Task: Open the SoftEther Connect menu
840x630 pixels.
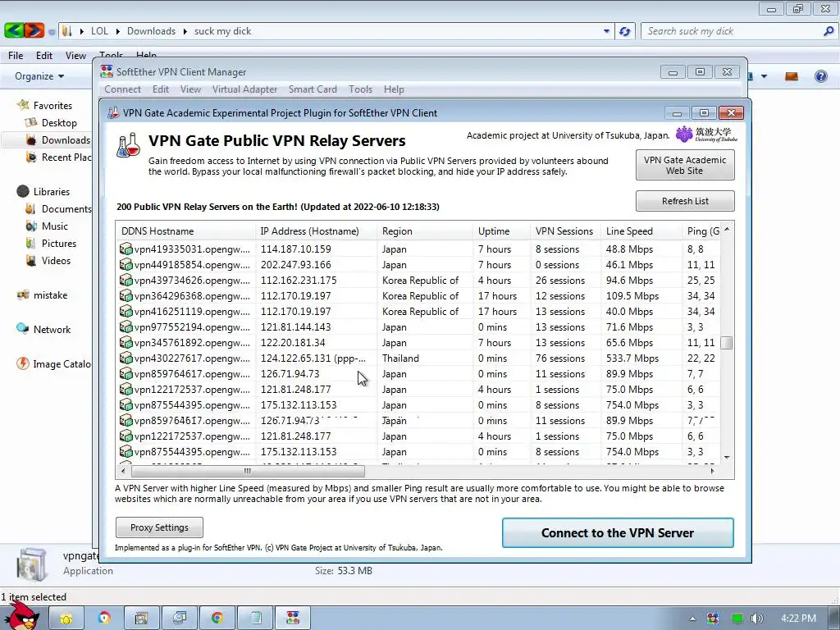Action: tap(123, 89)
